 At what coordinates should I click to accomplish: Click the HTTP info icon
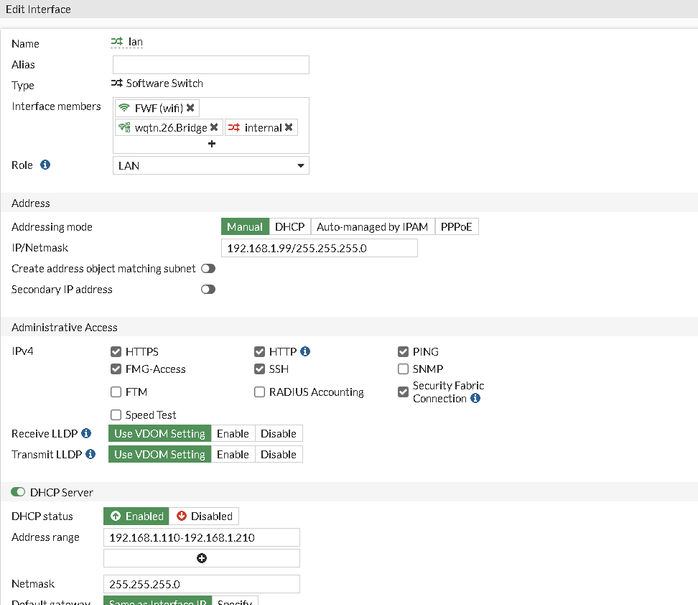click(305, 351)
